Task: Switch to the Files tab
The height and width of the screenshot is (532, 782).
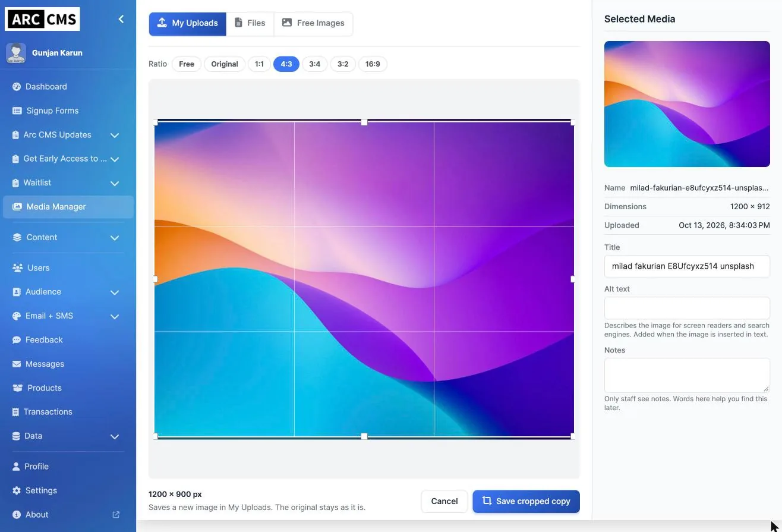Action: [x=250, y=23]
